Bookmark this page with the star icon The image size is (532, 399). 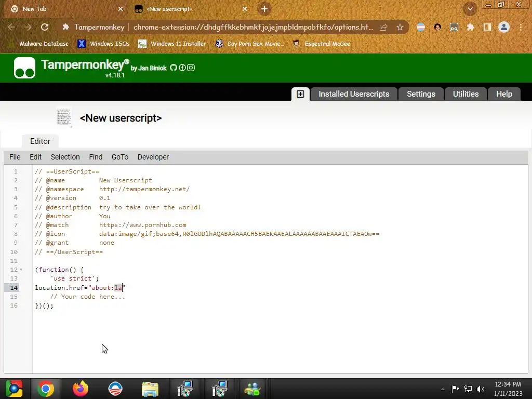click(400, 27)
